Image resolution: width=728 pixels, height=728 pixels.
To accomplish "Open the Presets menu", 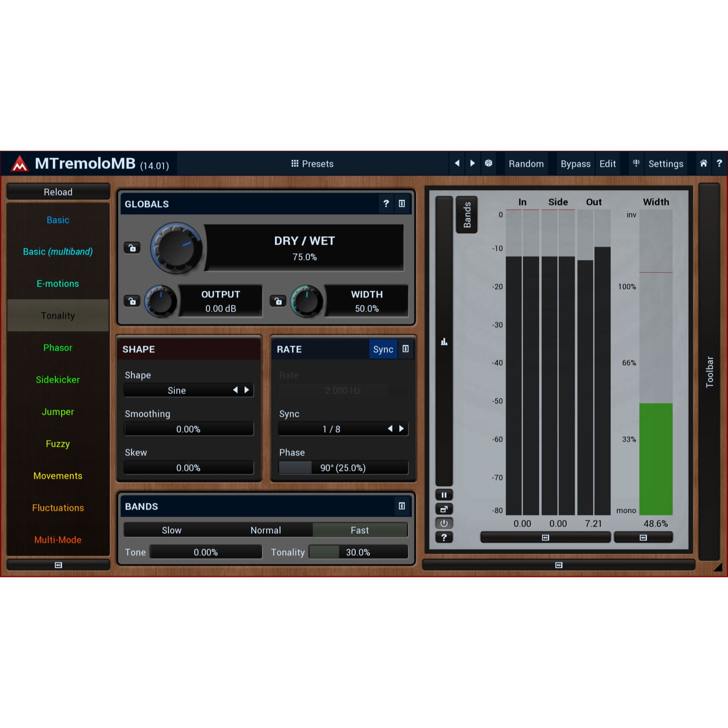I will 312,164.
